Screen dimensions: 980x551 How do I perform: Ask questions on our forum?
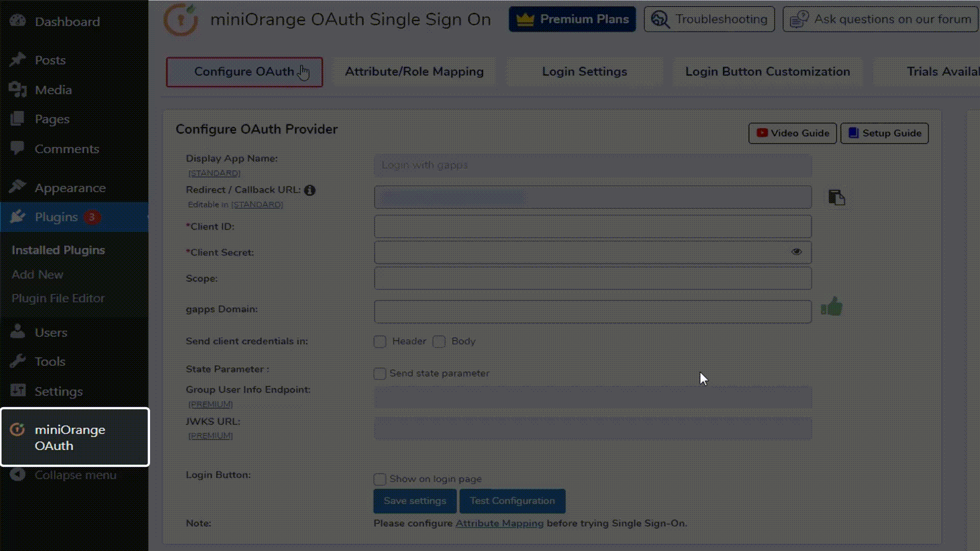pyautogui.click(x=879, y=19)
